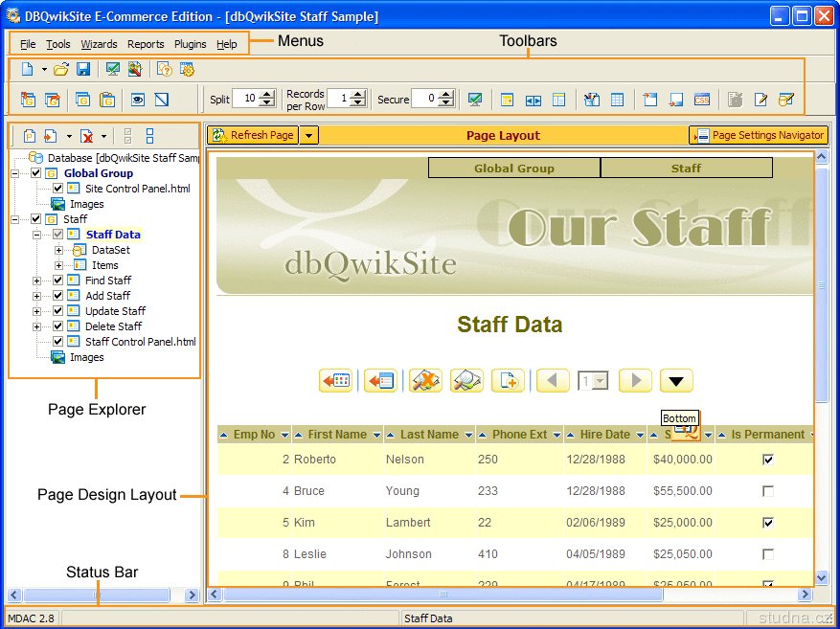Uncheck the Find Staff page checkbox
Viewport: 840px width, 629px height.
click(x=58, y=281)
